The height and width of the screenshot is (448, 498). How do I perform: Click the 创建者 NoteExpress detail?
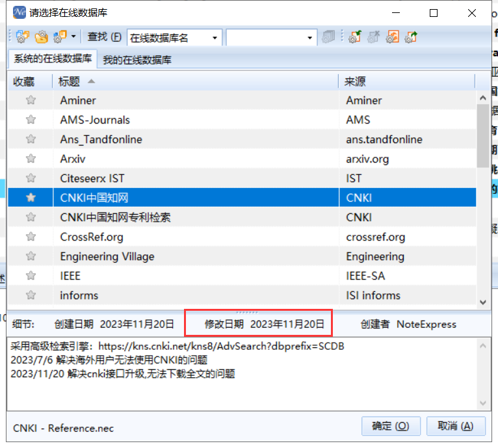pyautogui.click(x=408, y=324)
